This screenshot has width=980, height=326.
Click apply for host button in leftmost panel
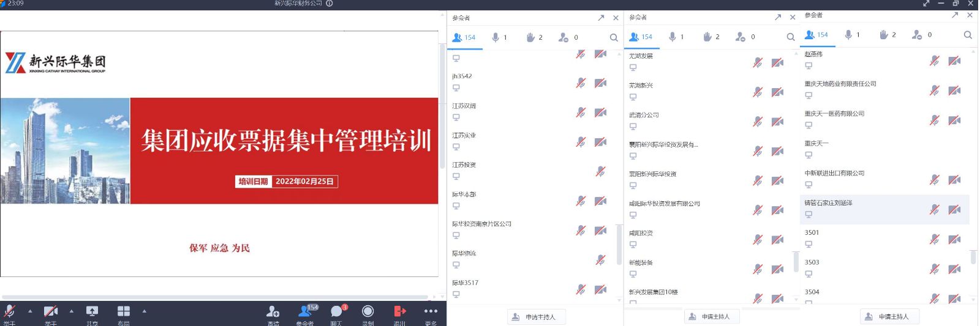[537, 317]
